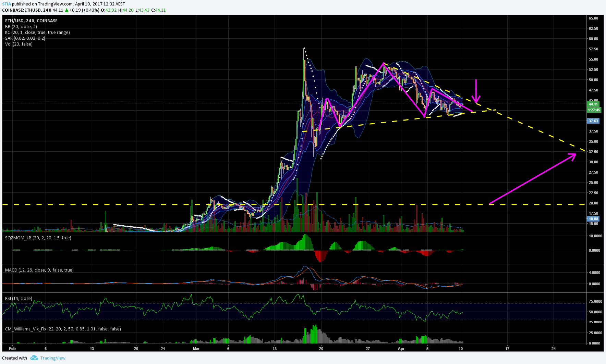Click the blue 37.63 price tag
This screenshot has width=606, height=364.
(593, 121)
